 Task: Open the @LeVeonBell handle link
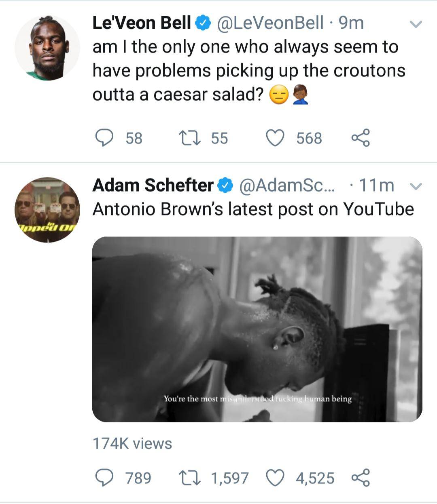point(270,23)
